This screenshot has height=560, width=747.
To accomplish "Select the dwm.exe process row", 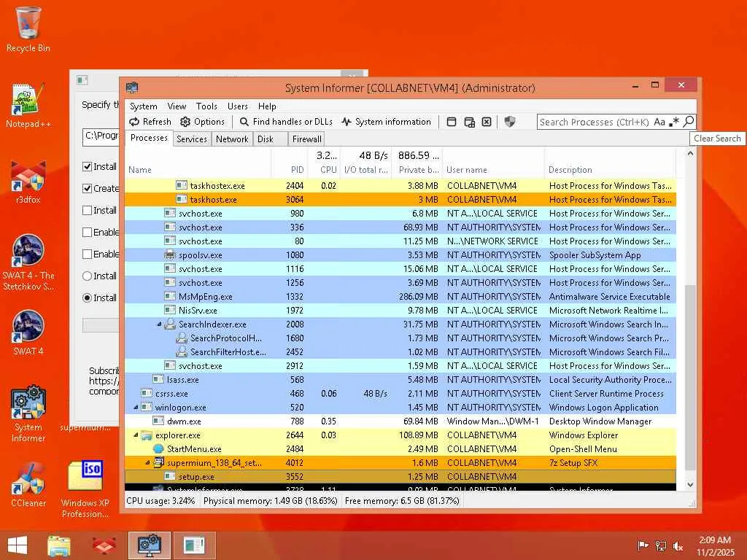I will (400, 421).
